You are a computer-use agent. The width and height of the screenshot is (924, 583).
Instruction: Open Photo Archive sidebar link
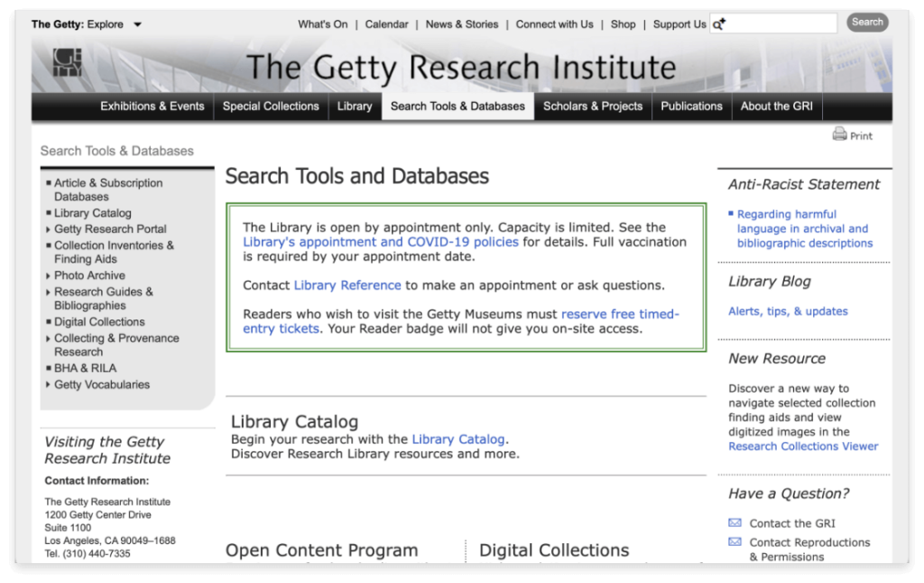(89, 275)
